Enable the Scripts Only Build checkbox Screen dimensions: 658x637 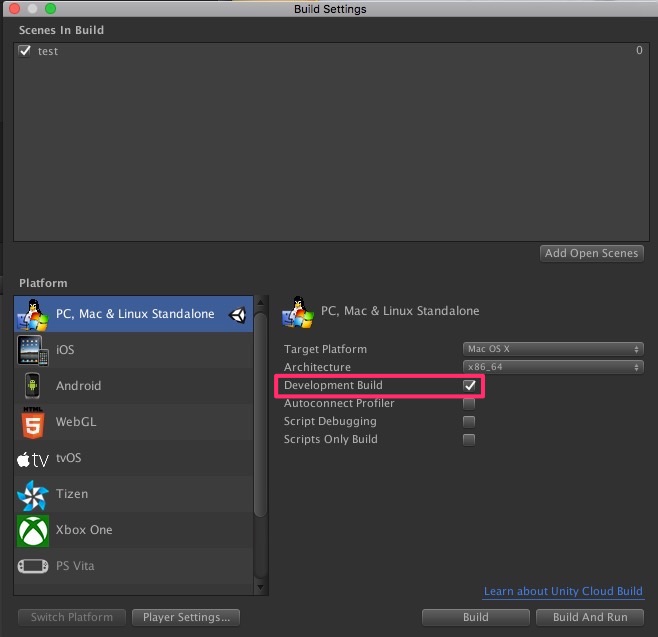pos(469,439)
